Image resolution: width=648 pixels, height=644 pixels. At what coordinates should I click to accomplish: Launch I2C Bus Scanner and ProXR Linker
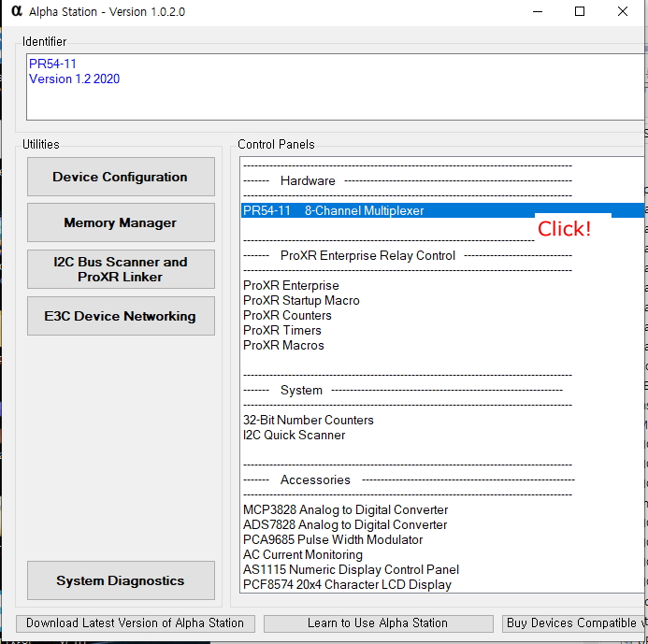coord(121,269)
